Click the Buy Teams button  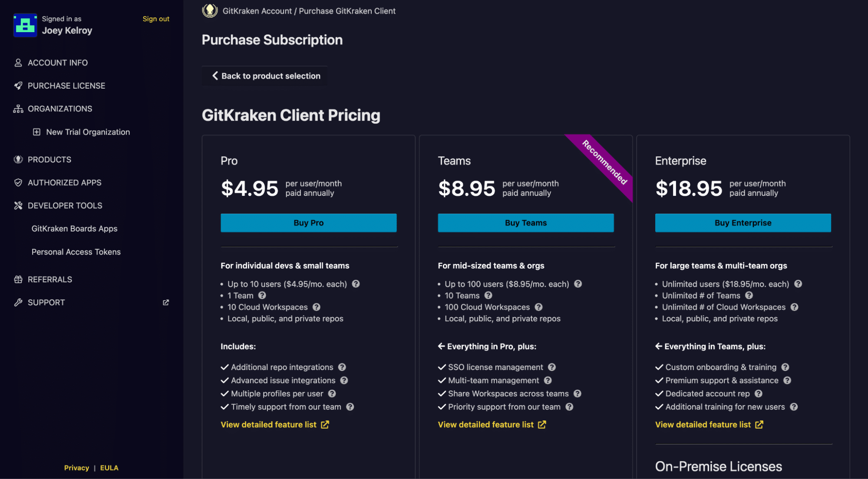pyautogui.click(x=525, y=223)
